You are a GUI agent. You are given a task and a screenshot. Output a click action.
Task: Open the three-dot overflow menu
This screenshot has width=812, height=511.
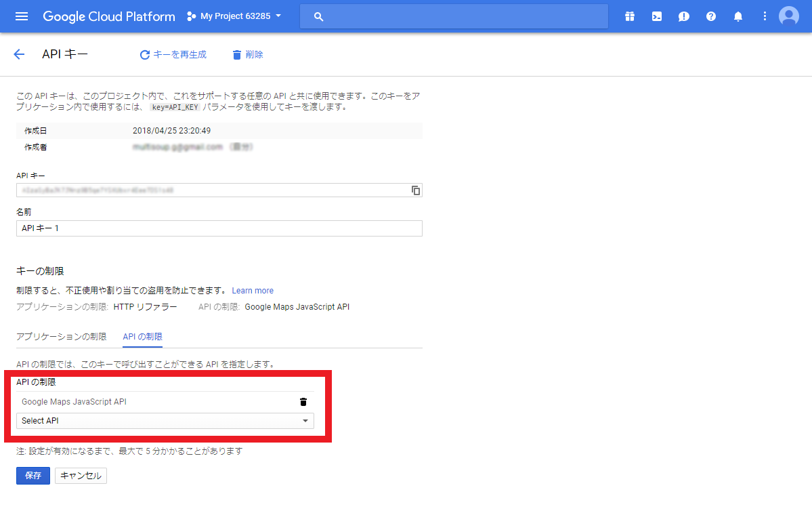click(765, 16)
